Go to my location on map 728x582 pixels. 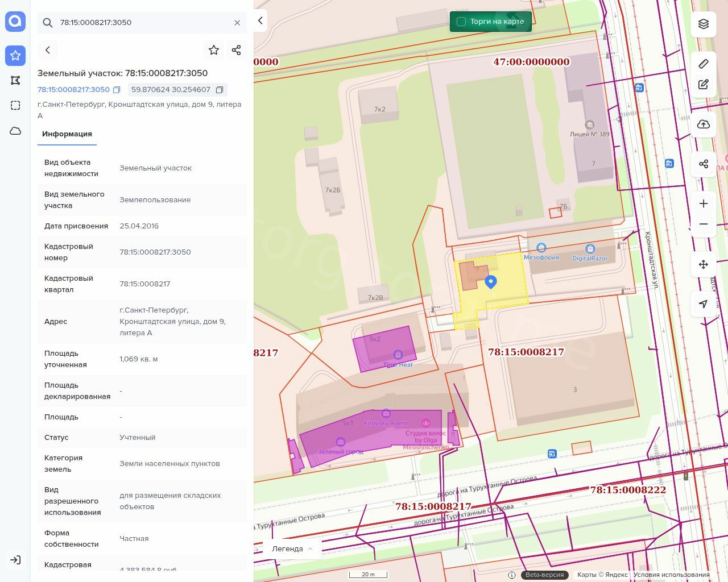point(704,304)
